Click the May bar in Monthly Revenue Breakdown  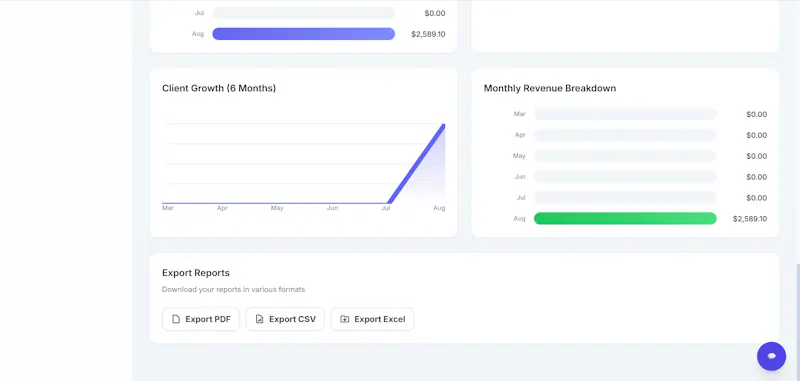[625, 156]
